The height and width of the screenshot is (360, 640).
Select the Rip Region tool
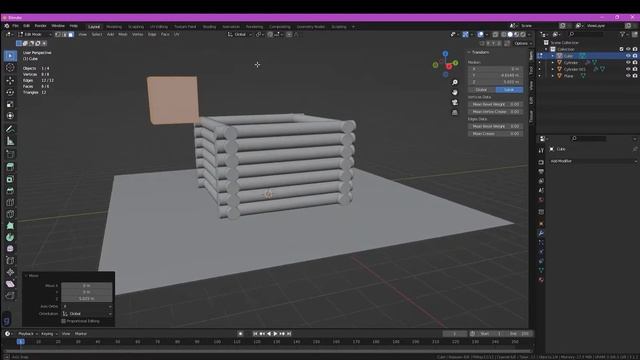pyautogui.click(x=10, y=296)
